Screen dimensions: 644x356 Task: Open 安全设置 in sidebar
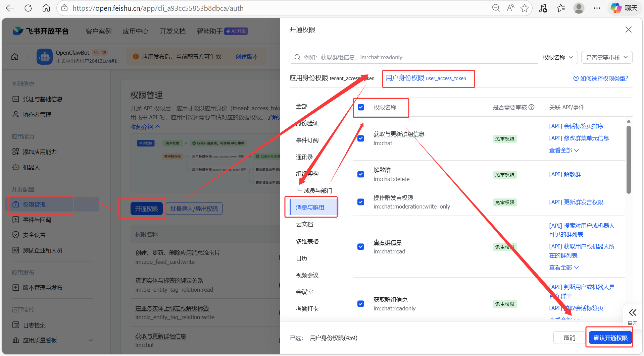[x=34, y=235]
